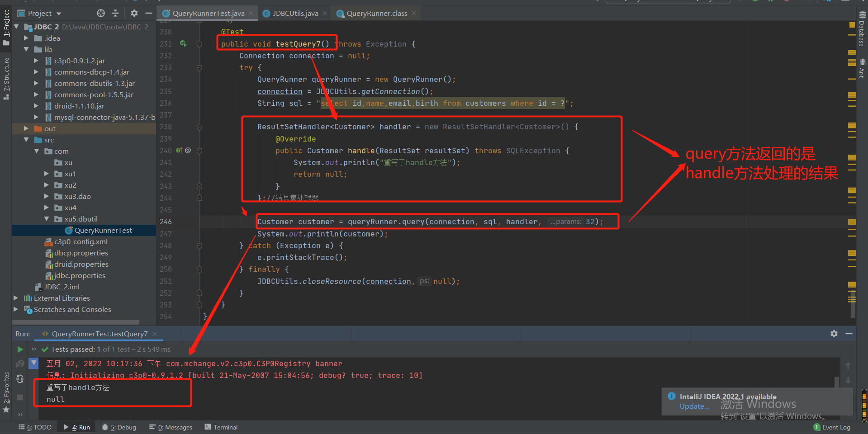Open the 0: Messages tool window
The height and width of the screenshot is (434, 868).
[x=171, y=427]
